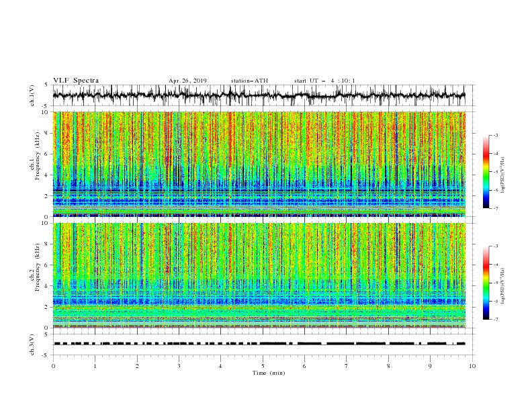
Task: Click the ch.1 spectrogram panel
Action: [x=259, y=164]
